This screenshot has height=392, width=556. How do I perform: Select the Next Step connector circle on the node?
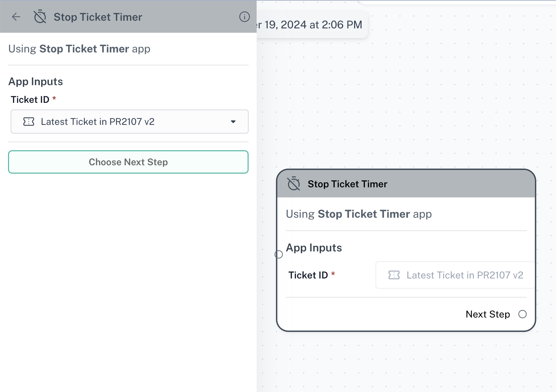(522, 314)
